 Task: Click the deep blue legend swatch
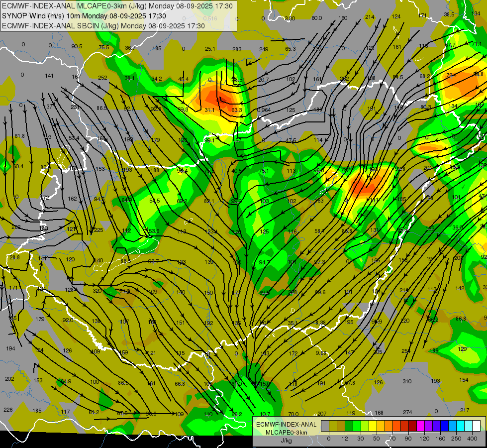(x=445, y=426)
